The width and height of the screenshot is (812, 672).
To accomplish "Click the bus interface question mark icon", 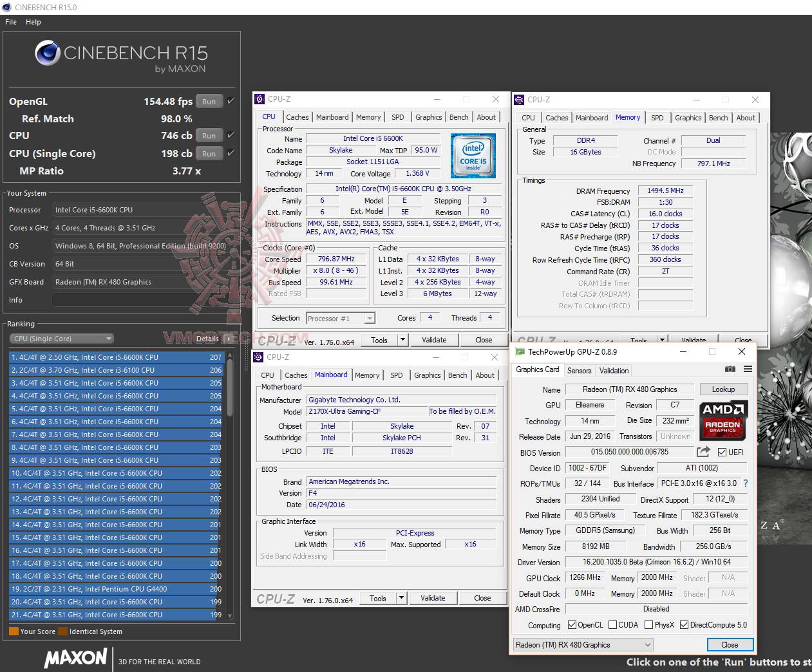I will click(x=746, y=483).
